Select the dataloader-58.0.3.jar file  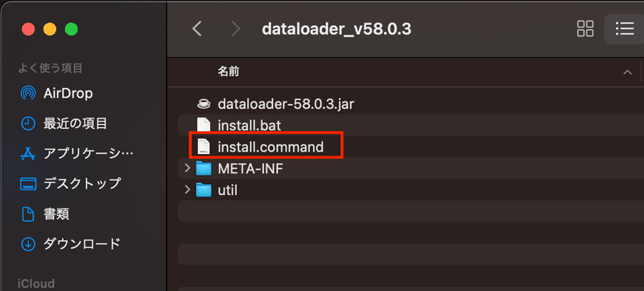[411, 104]
